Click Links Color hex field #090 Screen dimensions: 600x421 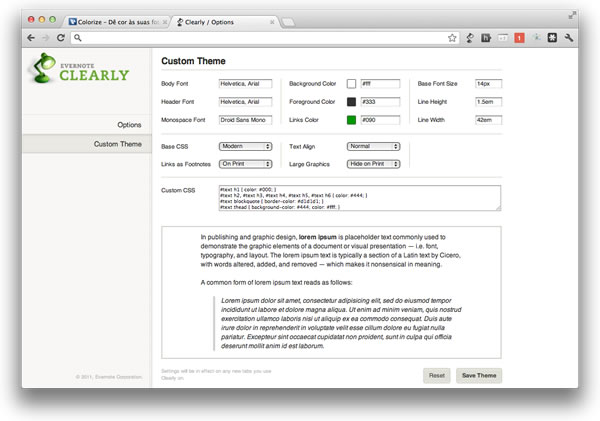pyautogui.click(x=380, y=120)
